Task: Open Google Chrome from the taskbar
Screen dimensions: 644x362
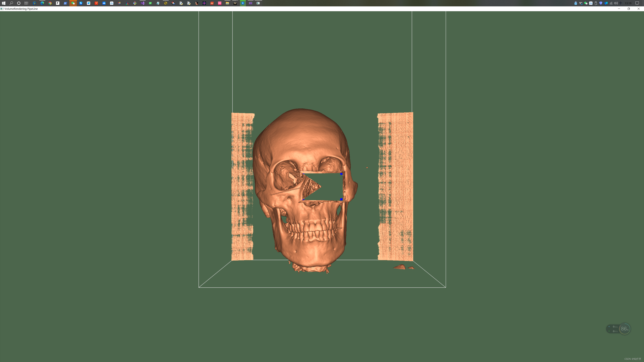Action: (x=50, y=3)
